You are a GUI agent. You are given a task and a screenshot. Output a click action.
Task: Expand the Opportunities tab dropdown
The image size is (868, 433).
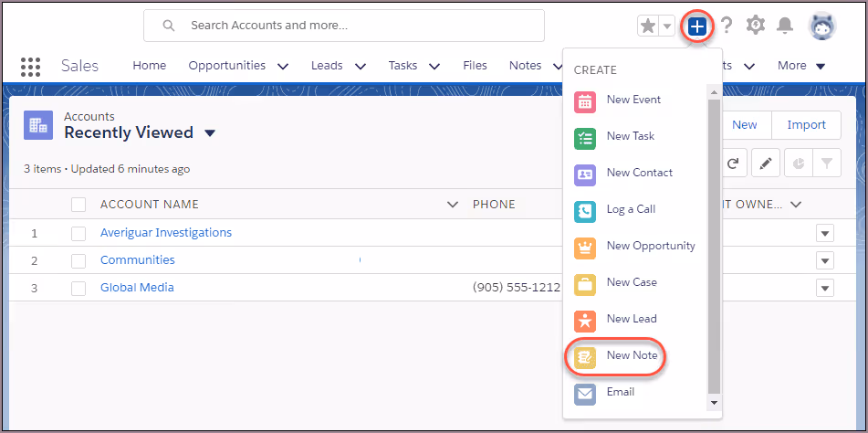[x=283, y=67]
